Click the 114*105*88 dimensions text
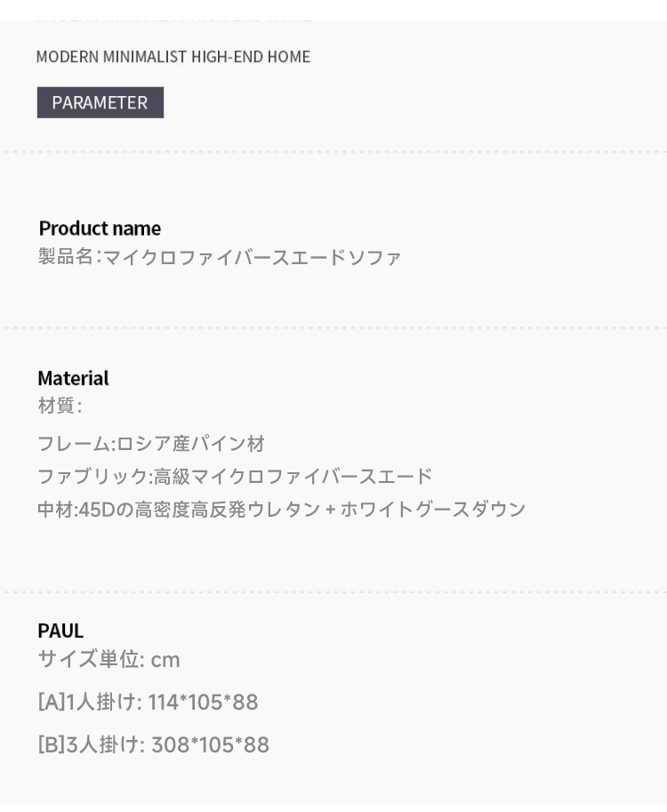667x812 pixels. [x=203, y=703]
